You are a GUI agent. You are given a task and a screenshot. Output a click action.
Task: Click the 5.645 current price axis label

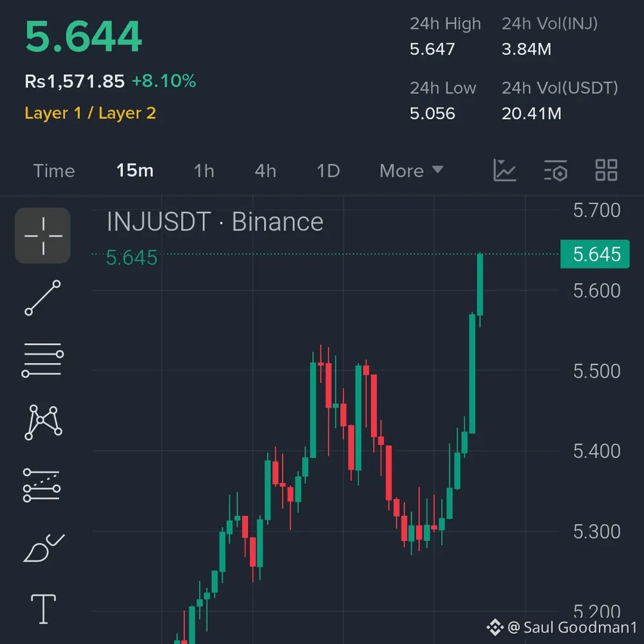(594, 254)
